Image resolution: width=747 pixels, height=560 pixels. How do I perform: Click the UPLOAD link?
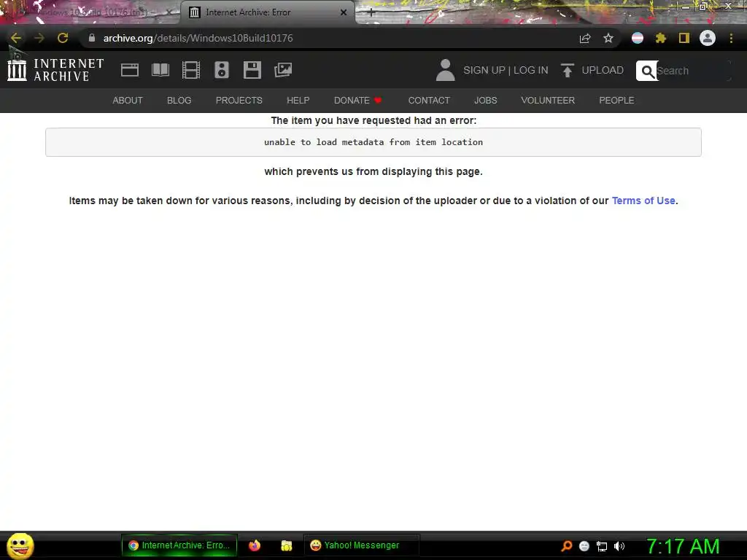pyautogui.click(x=603, y=70)
